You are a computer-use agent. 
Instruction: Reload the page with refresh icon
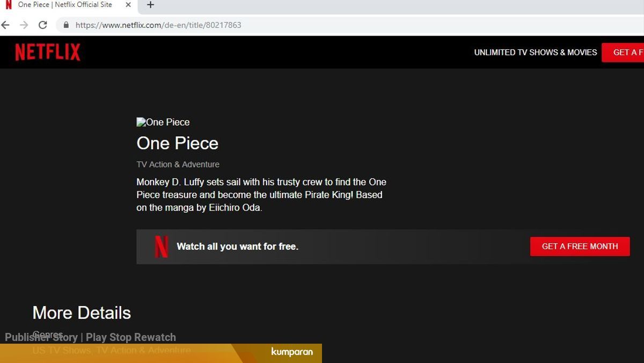point(43,25)
